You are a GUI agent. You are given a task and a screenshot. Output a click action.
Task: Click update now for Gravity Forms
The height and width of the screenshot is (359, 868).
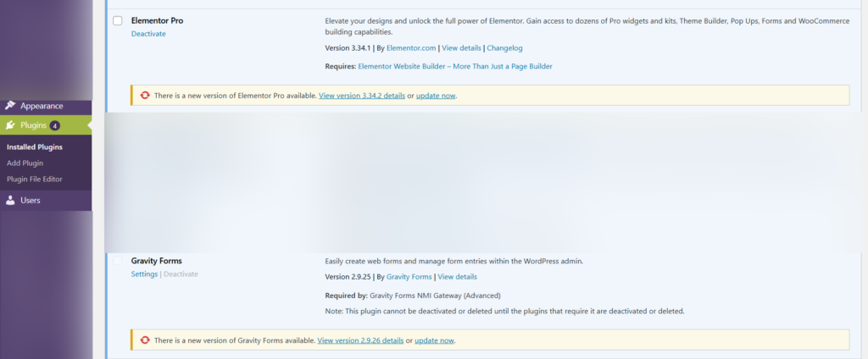coord(435,340)
